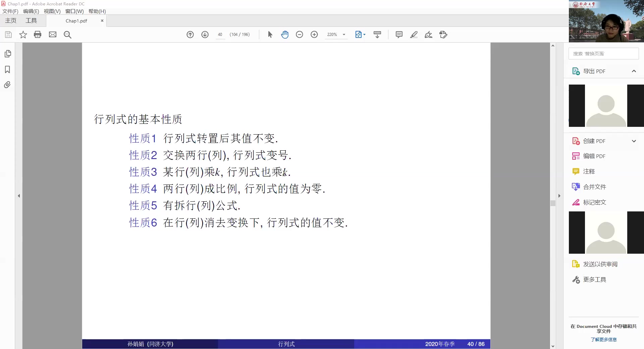The width and height of the screenshot is (644, 349).
Task: Add a sticky note comment
Action: pyautogui.click(x=399, y=35)
